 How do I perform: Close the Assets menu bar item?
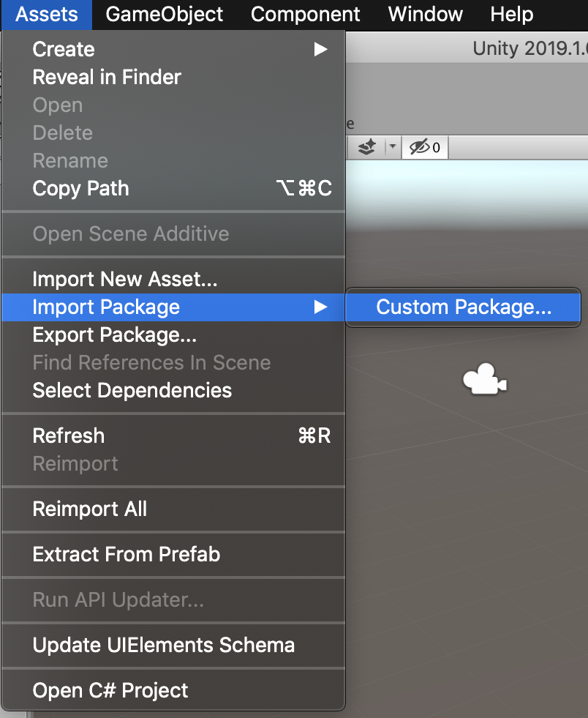[x=45, y=14]
